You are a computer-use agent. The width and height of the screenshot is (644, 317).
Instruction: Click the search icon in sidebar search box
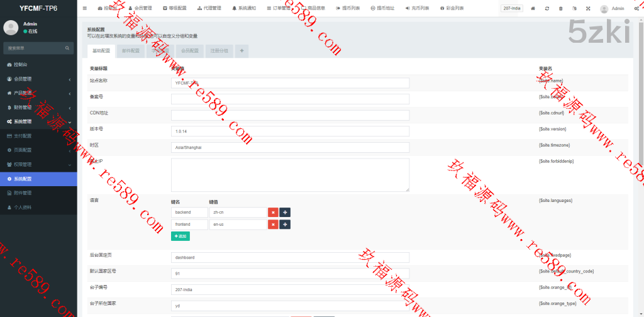[x=68, y=48]
